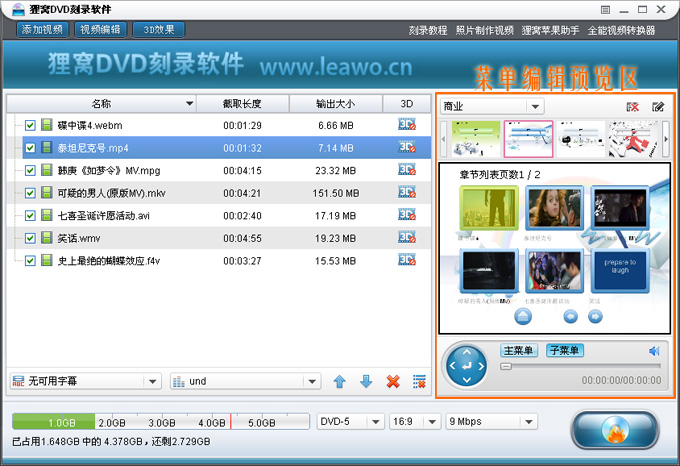Uncheck 七喜圣诞许愿活动.avi checkbox
The width and height of the screenshot is (680, 466).
click(x=30, y=215)
